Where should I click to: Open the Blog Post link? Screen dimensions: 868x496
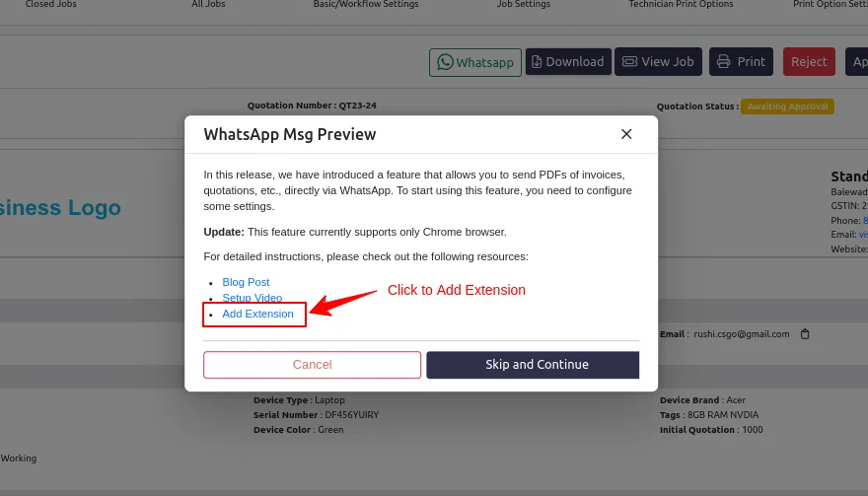pyautogui.click(x=246, y=282)
